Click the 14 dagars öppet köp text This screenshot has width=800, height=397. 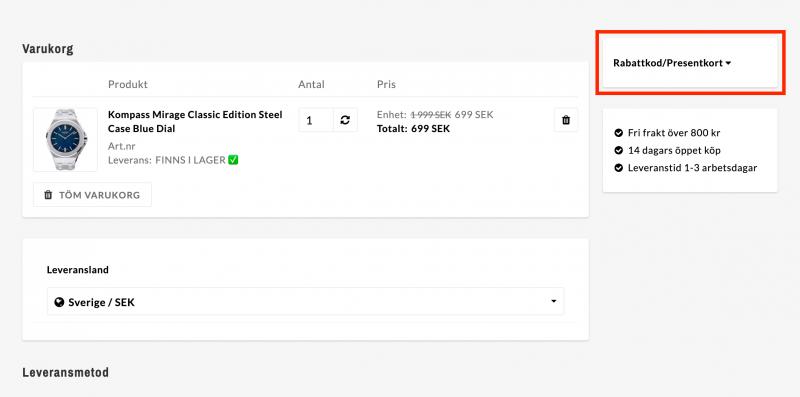(674, 150)
